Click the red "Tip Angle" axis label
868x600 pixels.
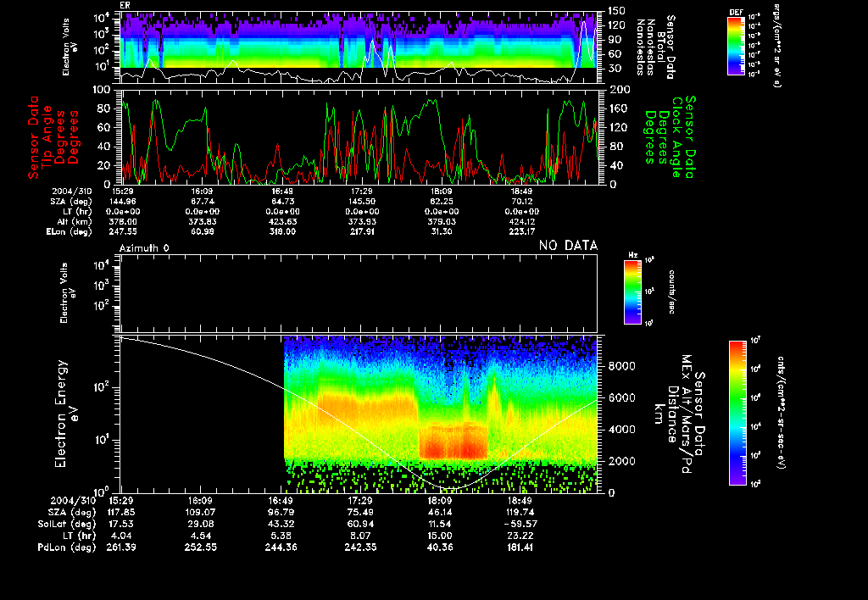tap(47, 137)
